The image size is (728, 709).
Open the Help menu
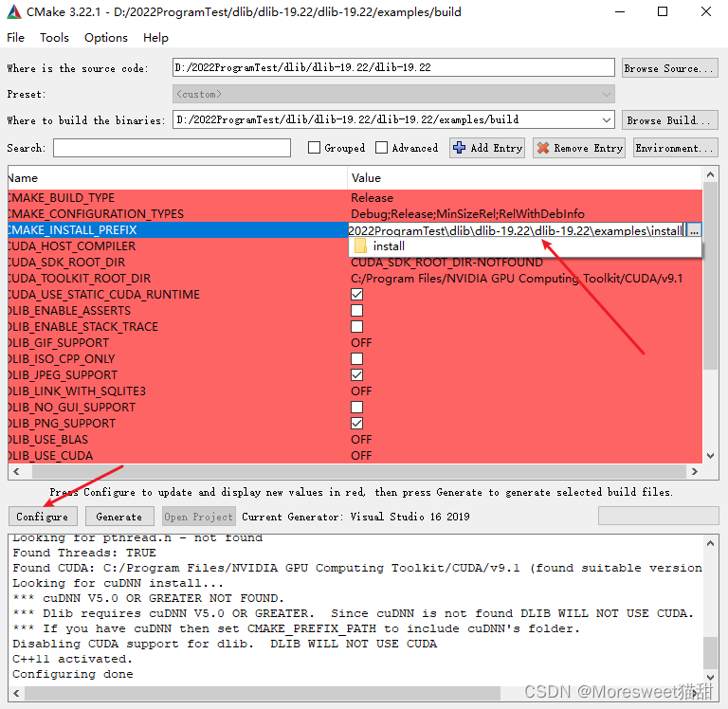coord(155,38)
